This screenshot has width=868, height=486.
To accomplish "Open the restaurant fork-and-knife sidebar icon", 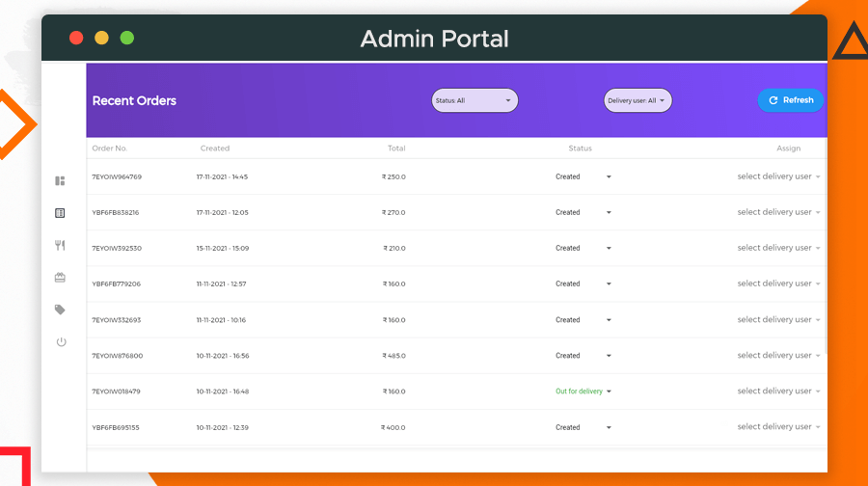I will pyautogui.click(x=60, y=245).
